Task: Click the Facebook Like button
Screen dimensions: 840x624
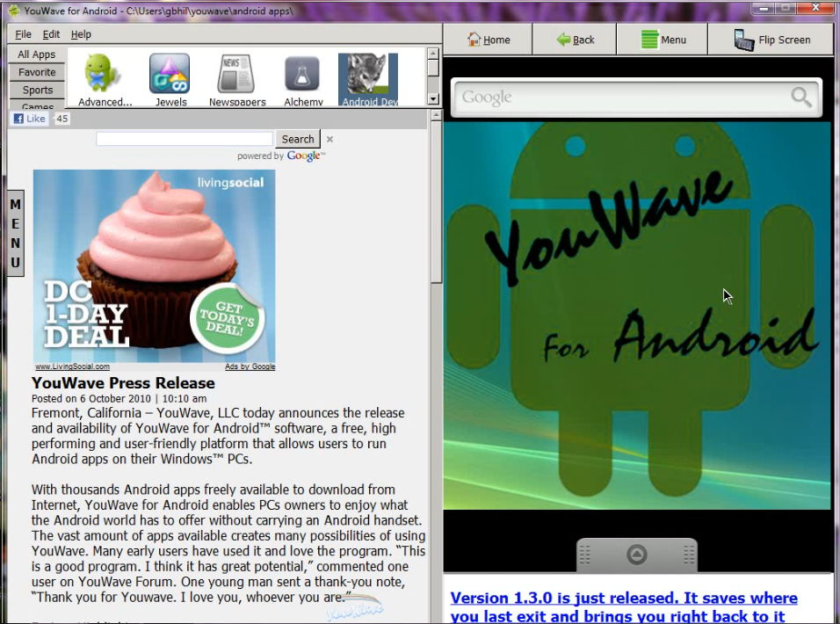Action: [30, 119]
